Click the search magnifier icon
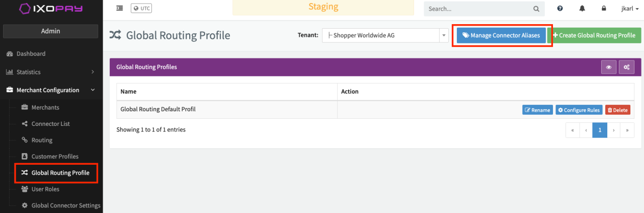Image resolution: width=644 pixels, height=213 pixels. tap(536, 9)
